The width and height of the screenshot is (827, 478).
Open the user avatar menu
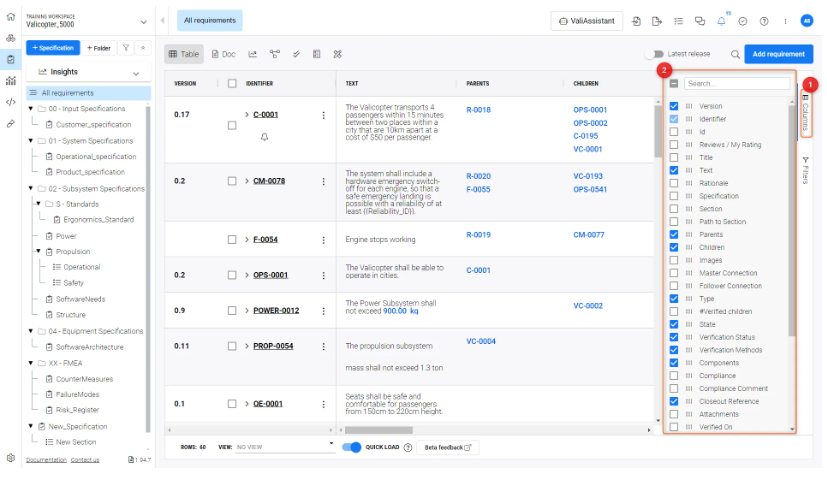coord(806,21)
